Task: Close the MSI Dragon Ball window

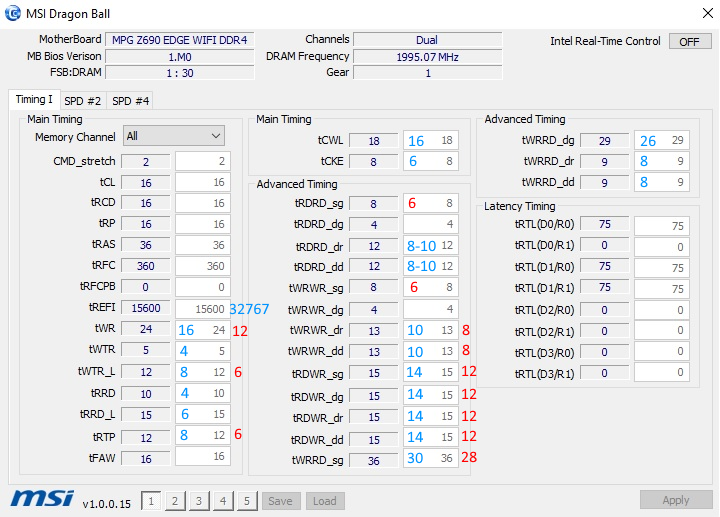Action: coord(708,13)
